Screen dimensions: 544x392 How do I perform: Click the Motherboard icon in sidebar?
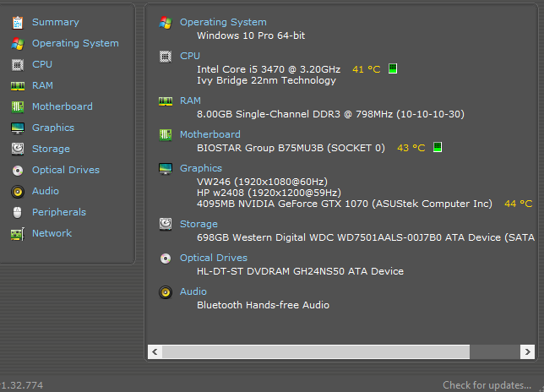(x=18, y=106)
